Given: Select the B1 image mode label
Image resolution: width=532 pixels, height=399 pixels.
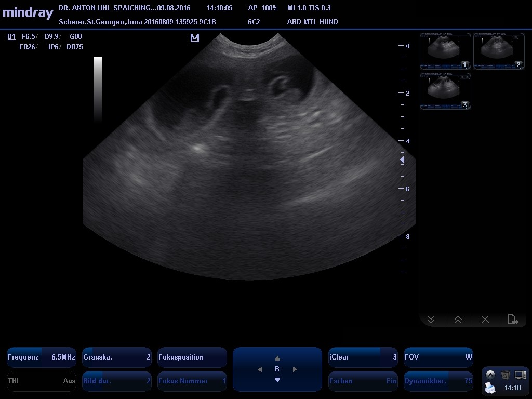Looking at the screenshot, I should pos(11,36).
